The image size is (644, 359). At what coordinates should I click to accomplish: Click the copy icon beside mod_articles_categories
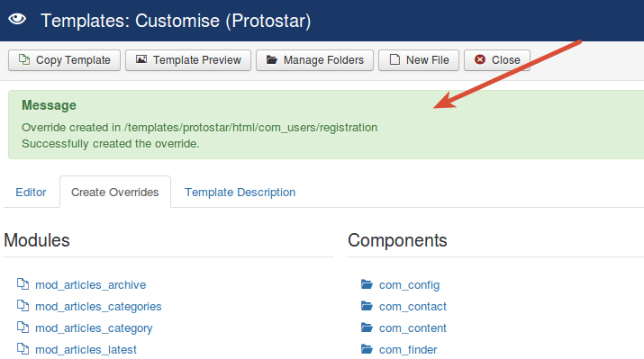[23, 306]
